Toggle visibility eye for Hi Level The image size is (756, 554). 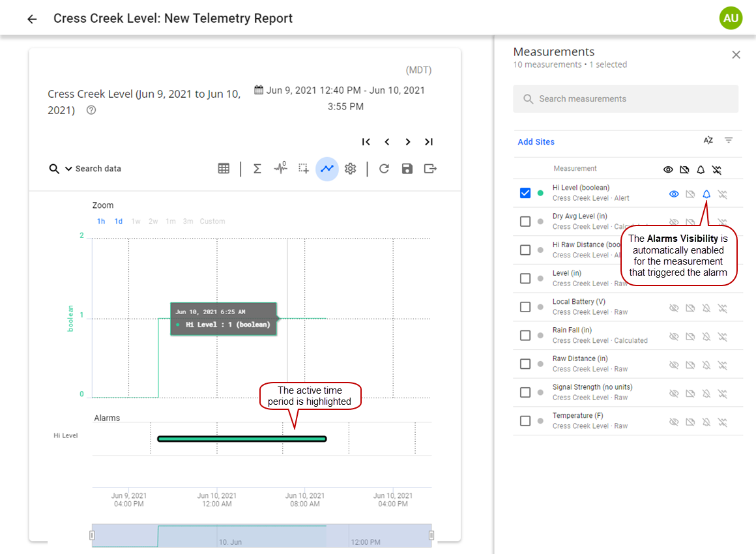674,194
